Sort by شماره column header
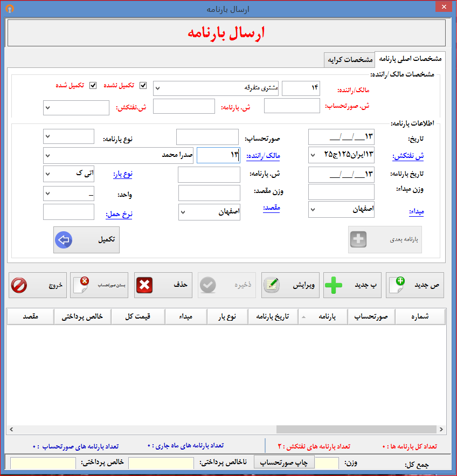This screenshot has height=476, width=457. pos(420,316)
